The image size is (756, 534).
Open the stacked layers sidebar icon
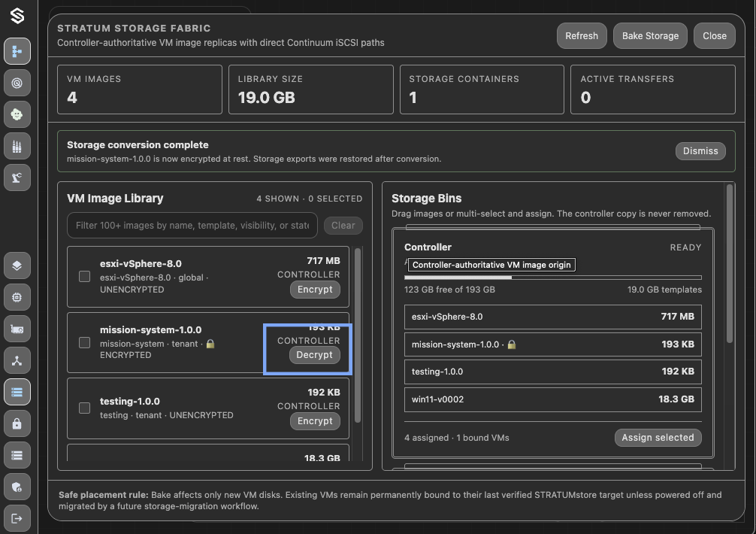[17, 265]
